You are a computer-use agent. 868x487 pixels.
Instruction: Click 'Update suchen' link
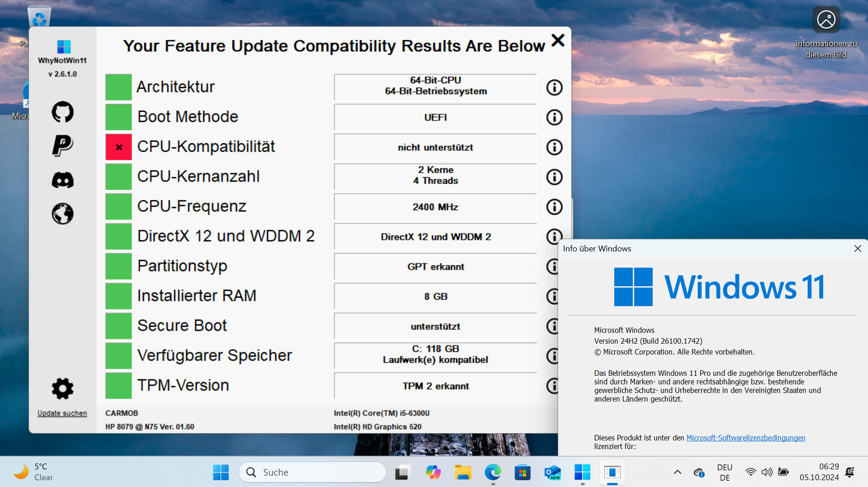[62, 413]
